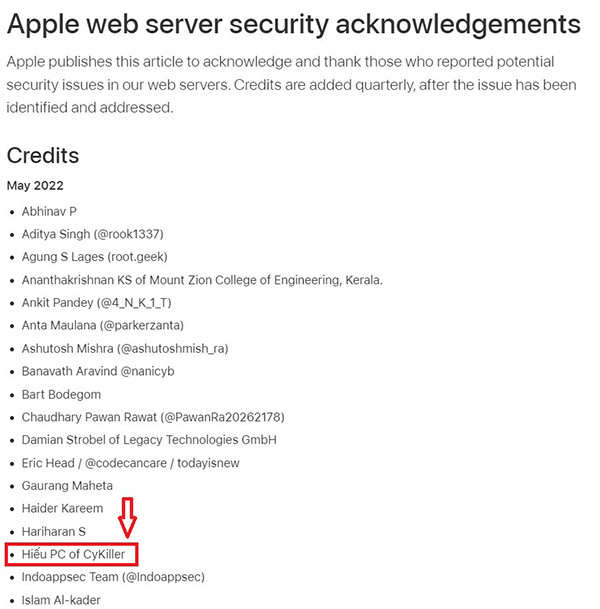The image size is (600, 609).
Task: Click 'Indoappsec Team (@Indoappsec)' entry
Action: click(113, 577)
